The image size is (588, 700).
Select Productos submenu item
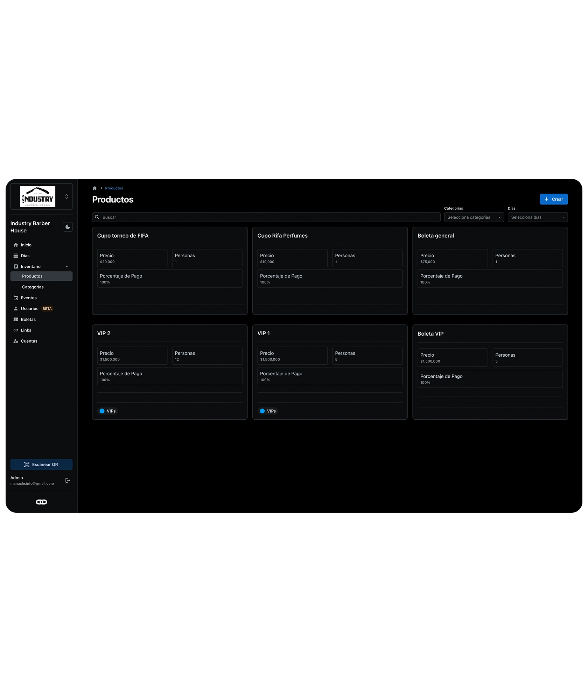(41, 276)
